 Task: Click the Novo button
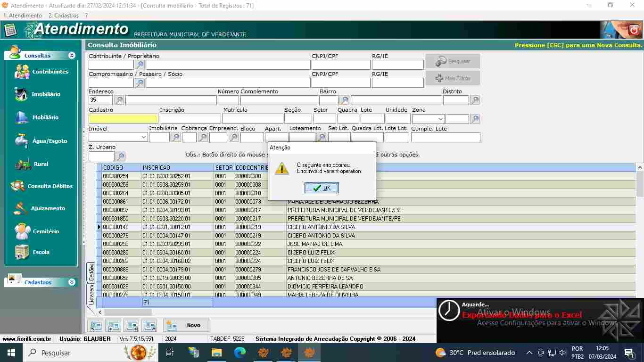[x=186, y=325]
